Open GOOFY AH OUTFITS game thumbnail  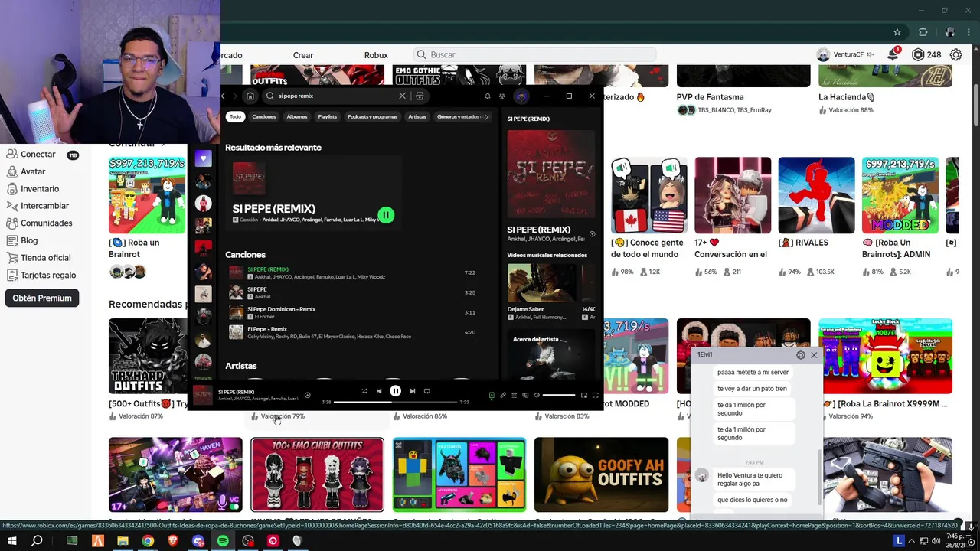tap(601, 474)
